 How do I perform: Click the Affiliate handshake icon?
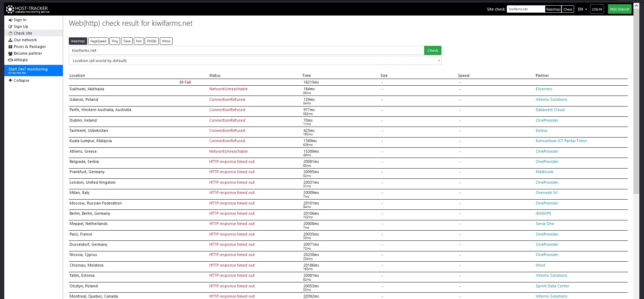[11, 60]
